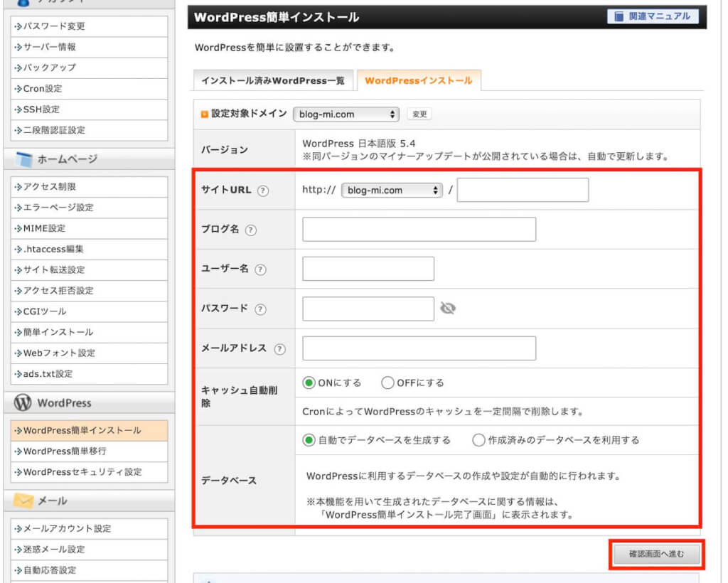This screenshot has height=583, width=728.
Task: Click help icon next to メールアドレス
Action: (x=279, y=349)
